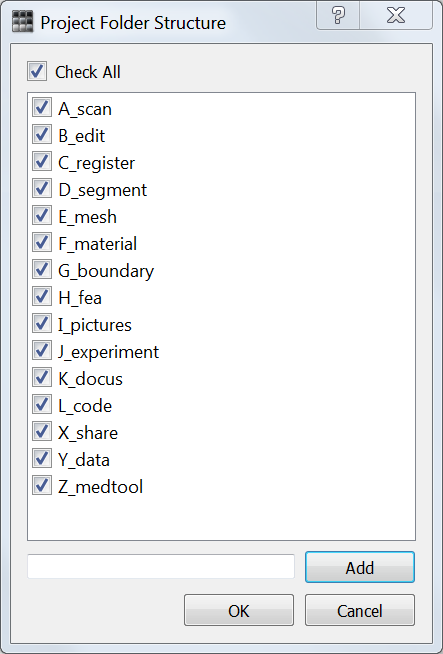Toggle the Check All checkbox
The height and width of the screenshot is (654, 443).
pos(37,71)
